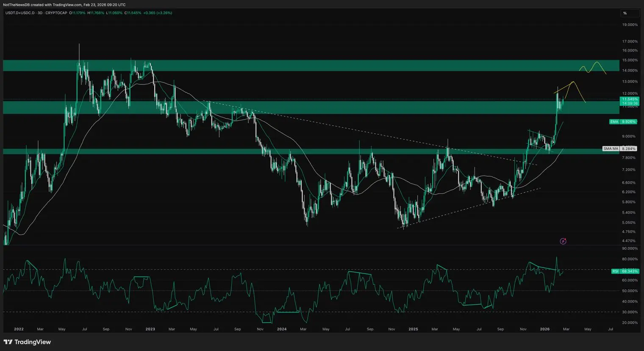Click the 15.000% price axis label

pos(630,60)
